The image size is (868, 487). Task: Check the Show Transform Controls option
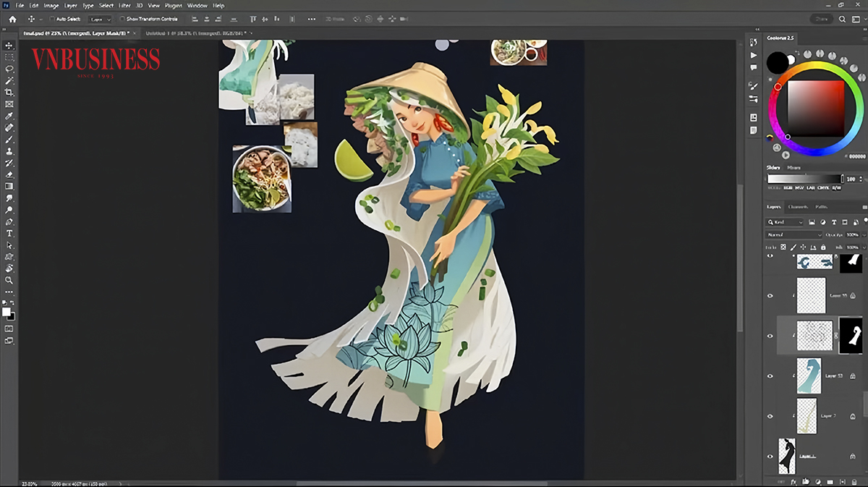122,19
